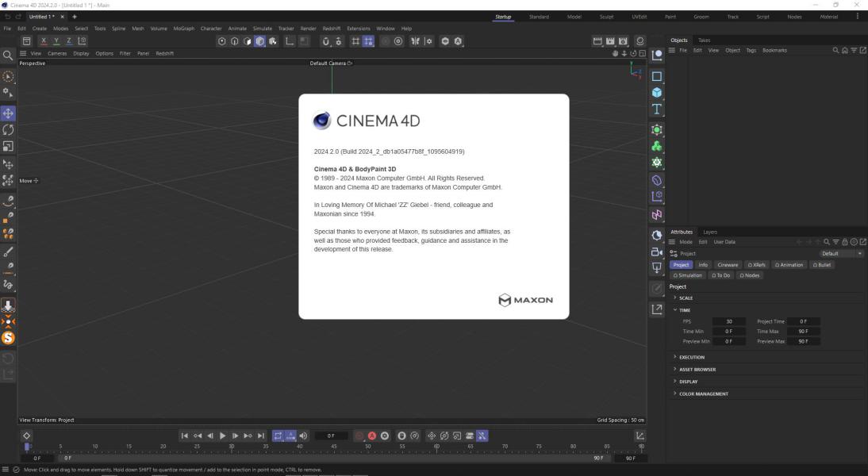This screenshot has width=868, height=476.
Task: Open the Objects manager hamburger menu
Action: (x=671, y=50)
